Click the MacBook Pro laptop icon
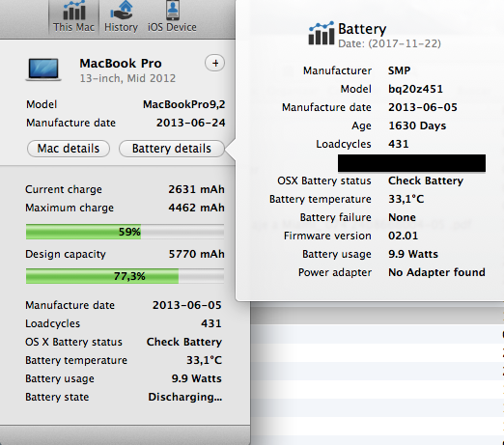This screenshot has width=504, height=445. point(43,70)
